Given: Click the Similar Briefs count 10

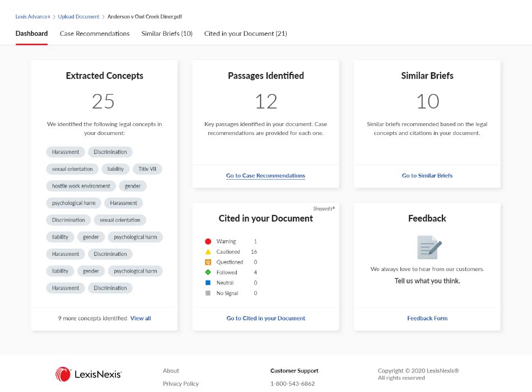Looking at the screenshot, I should (x=427, y=101).
